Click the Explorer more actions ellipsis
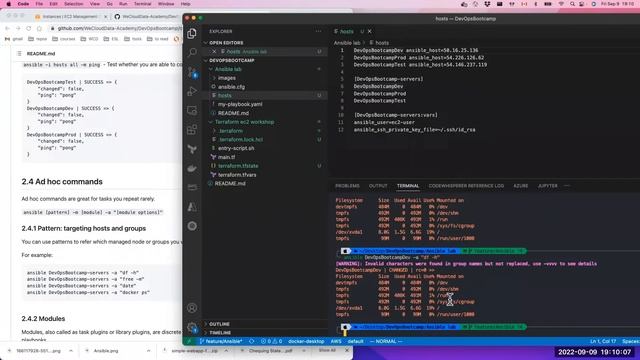640x360 pixels. 318,31
